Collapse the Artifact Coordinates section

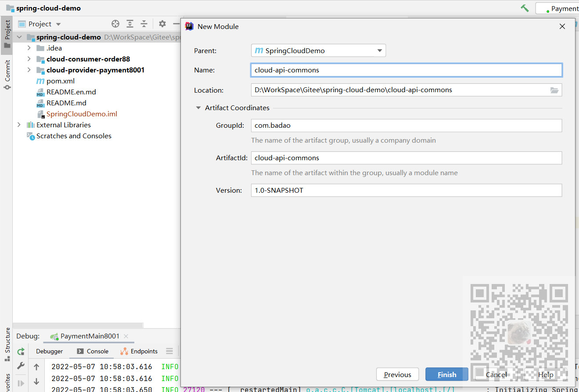[198, 108]
